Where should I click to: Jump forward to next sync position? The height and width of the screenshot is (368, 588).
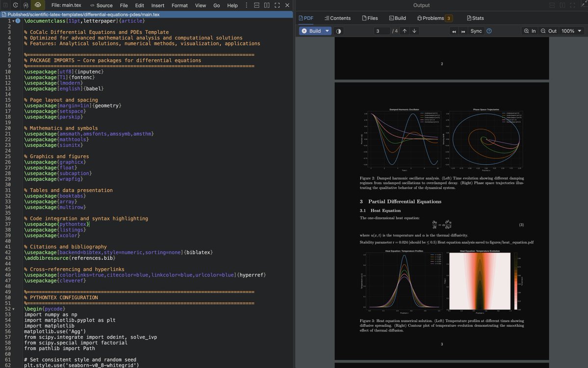463,31
